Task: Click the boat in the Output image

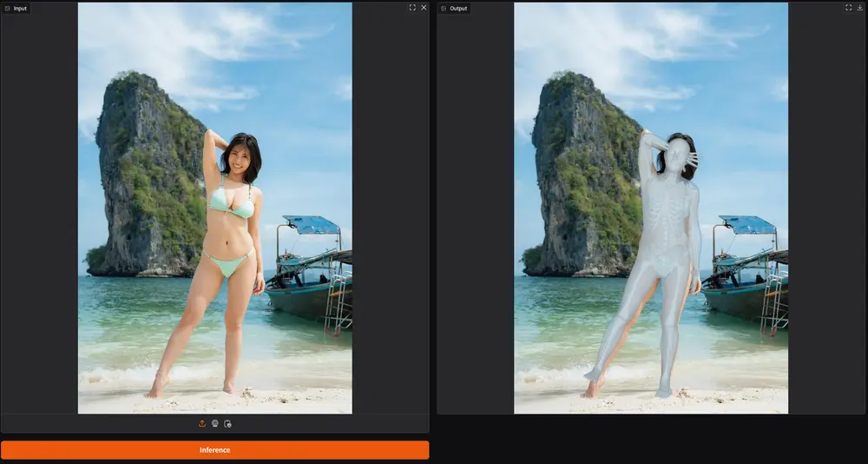Action: (x=746, y=277)
